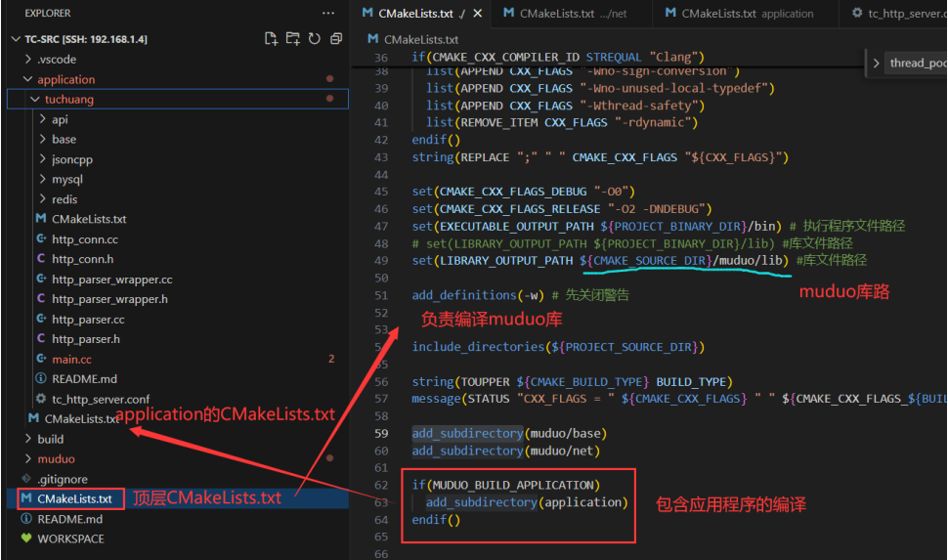Click the CMake icon in the breadcrumb

373,39
